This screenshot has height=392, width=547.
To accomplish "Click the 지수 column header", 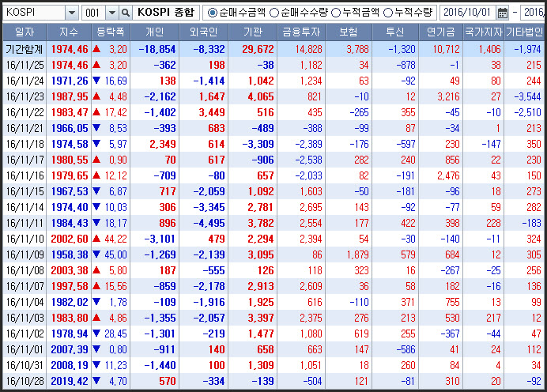I will [x=69, y=32].
